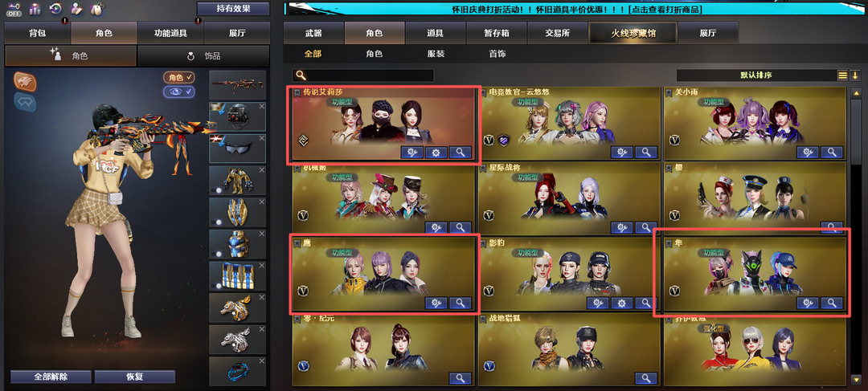Click the 持有效果 button
Image resolution: width=868 pixels, height=391 pixels.
pyautogui.click(x=233, y=8)
